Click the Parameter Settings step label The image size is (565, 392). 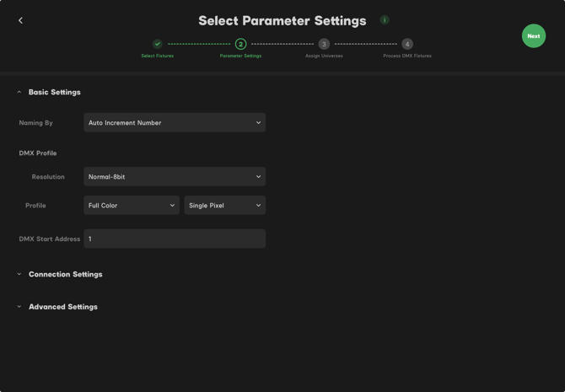coord(240,56)
